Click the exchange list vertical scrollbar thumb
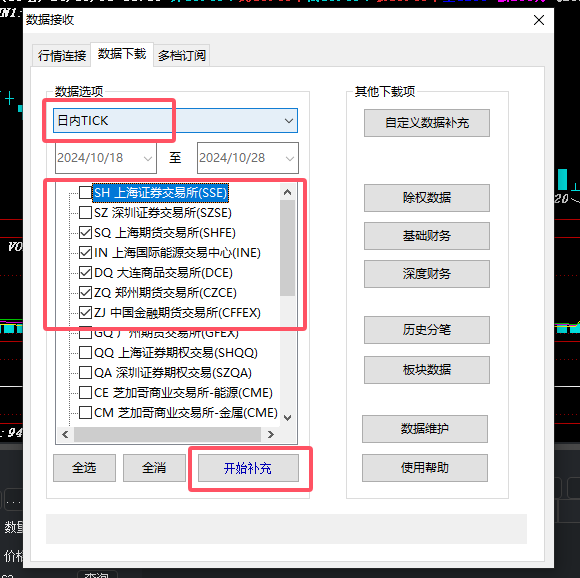 tap(287, 248)
